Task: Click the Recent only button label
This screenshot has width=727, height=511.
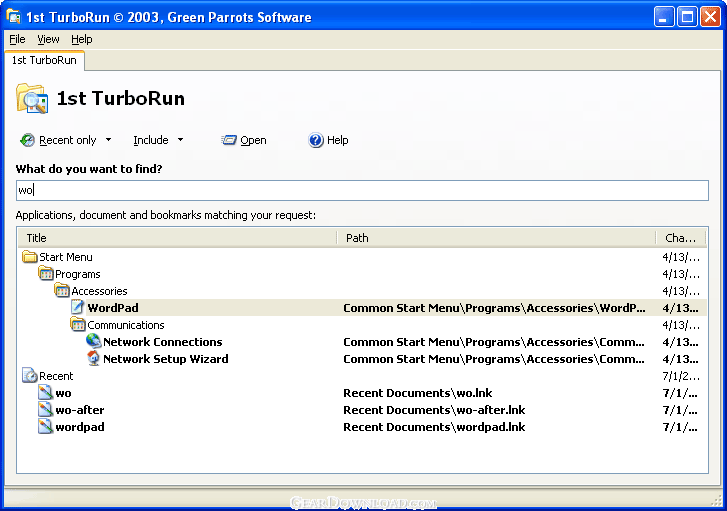Action: (68, 140)
